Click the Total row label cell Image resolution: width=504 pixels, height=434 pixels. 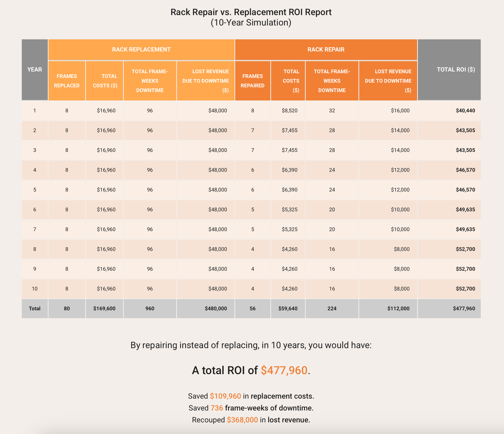(35, 309)
